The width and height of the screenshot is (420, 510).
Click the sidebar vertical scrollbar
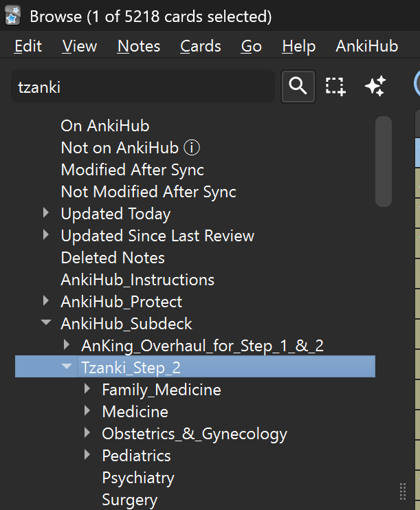click(x=384, y=162)
